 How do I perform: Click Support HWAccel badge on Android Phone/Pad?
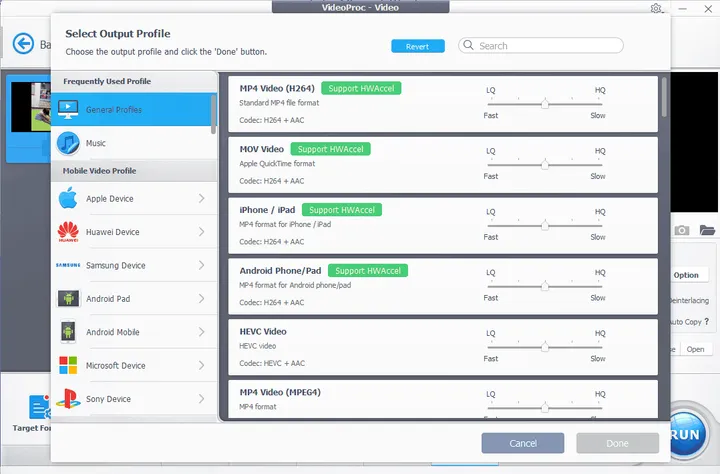[x=368, y=271]
